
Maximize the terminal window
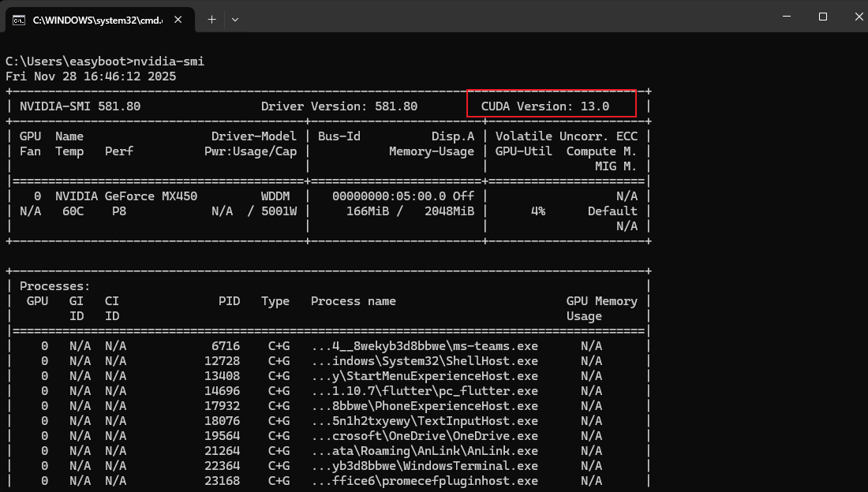click(x=822, y=17)
